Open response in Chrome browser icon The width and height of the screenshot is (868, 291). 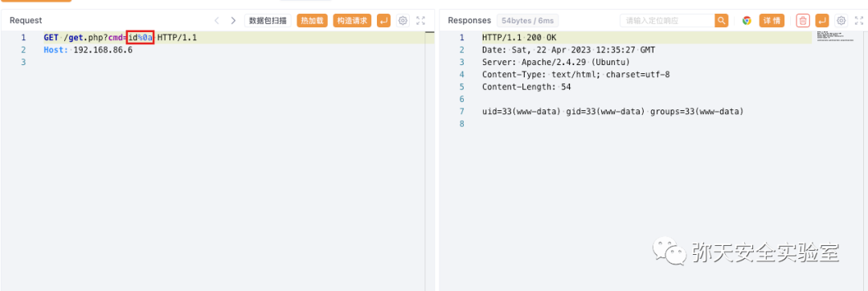747,20
